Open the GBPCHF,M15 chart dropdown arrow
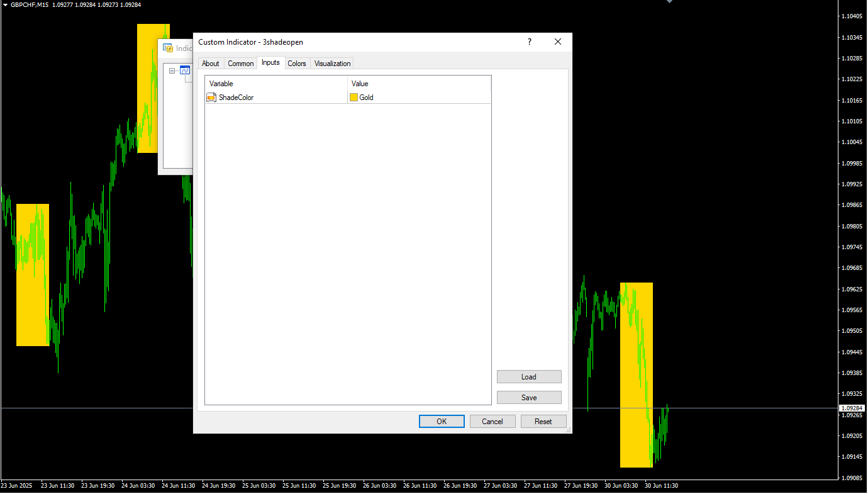 (5, 4)
